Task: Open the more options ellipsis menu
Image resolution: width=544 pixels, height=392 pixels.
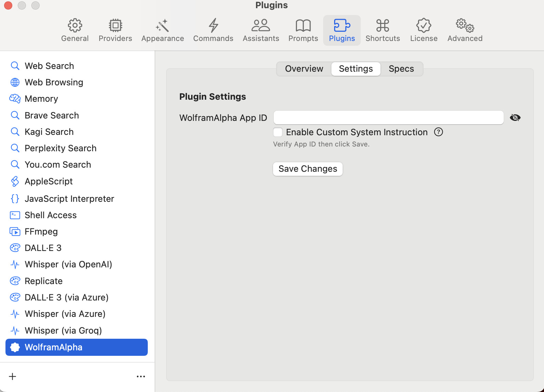Action: coord(141,376)
